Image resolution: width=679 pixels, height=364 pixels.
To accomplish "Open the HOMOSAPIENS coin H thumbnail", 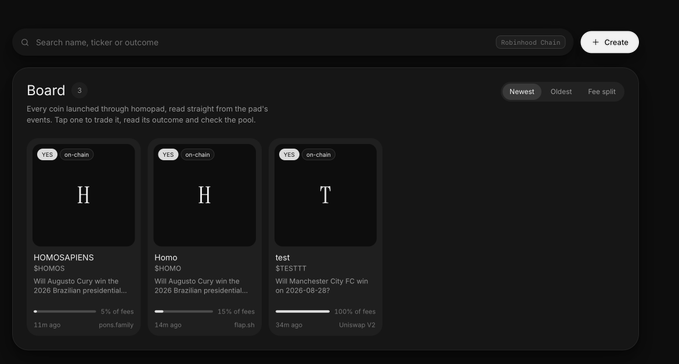I will point(84,195).
